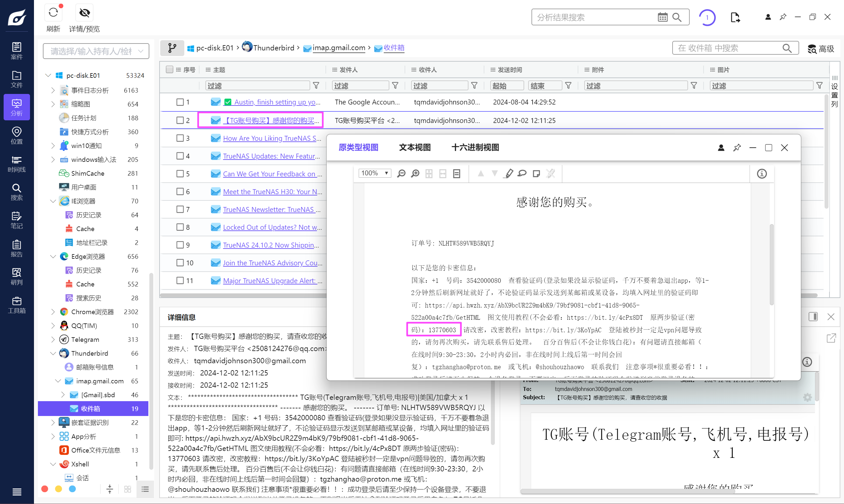844x504 pixels.
Task: Click the sticky note tool in the preview
Action: 536,173
